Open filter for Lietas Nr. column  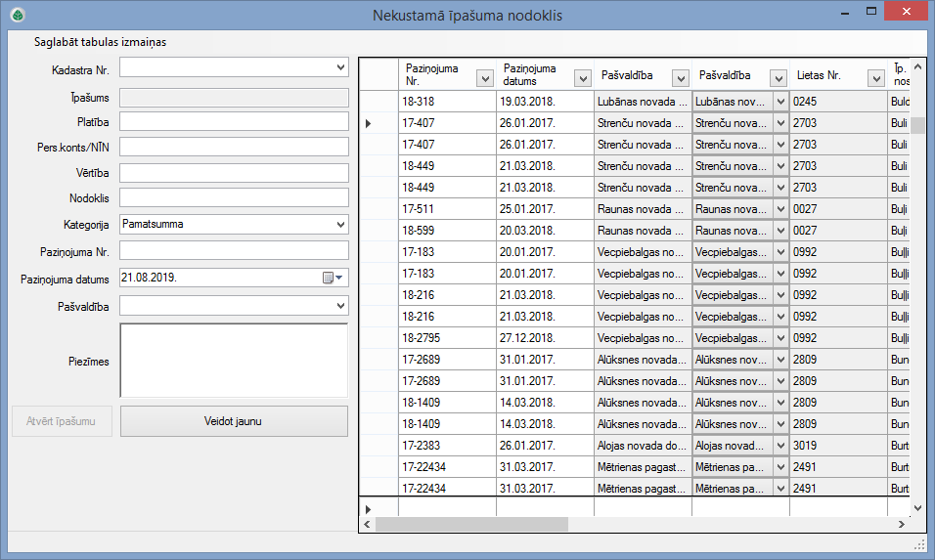pyautogui.click(x=876, y=78)
